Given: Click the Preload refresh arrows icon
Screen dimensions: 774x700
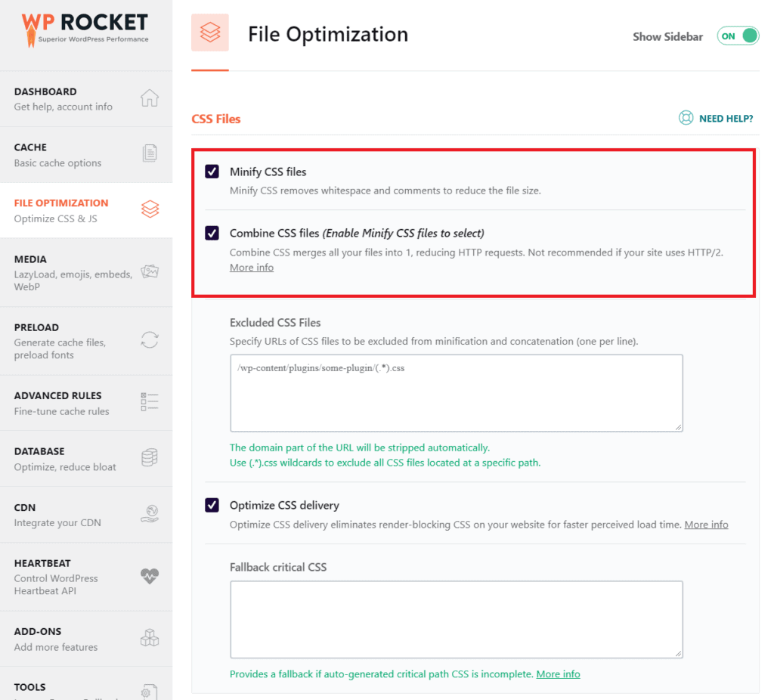Looking at the screenshot, I should [x=150, y=340].
